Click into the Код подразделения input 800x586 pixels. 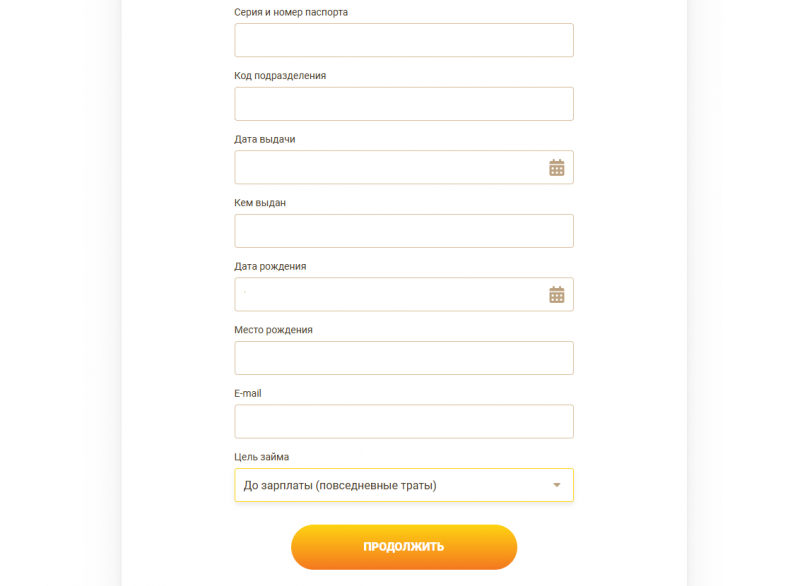pos(403,104)
